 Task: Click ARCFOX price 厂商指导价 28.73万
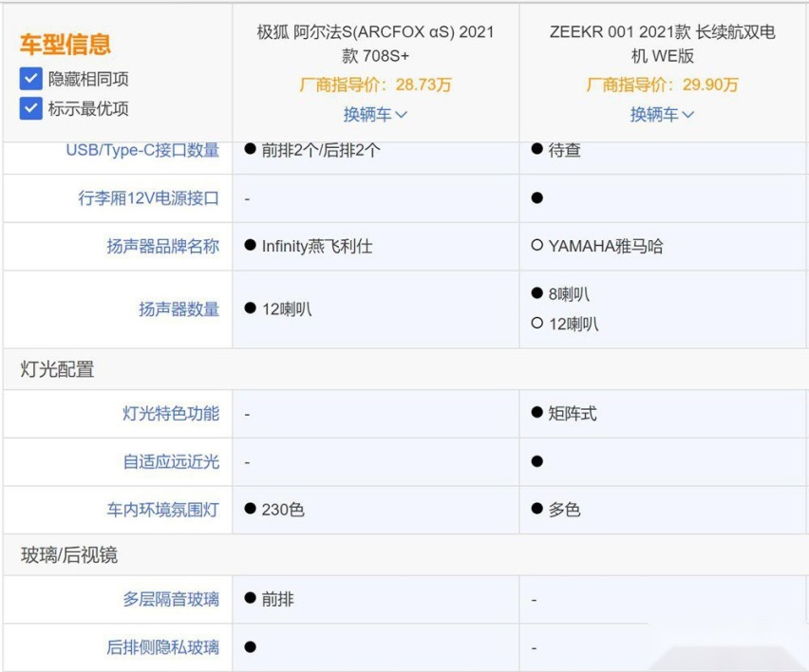(x=375, y=84)
